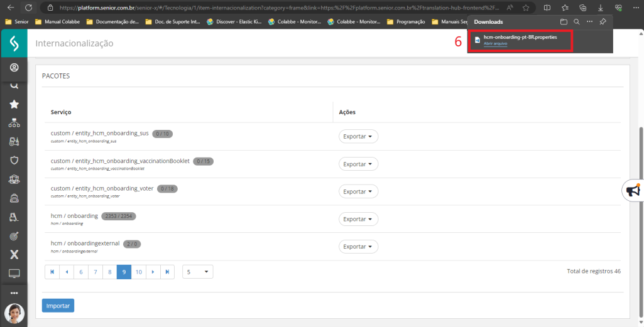
Task: Open the shield icon module in sidebar
Action: coord(14,160)
